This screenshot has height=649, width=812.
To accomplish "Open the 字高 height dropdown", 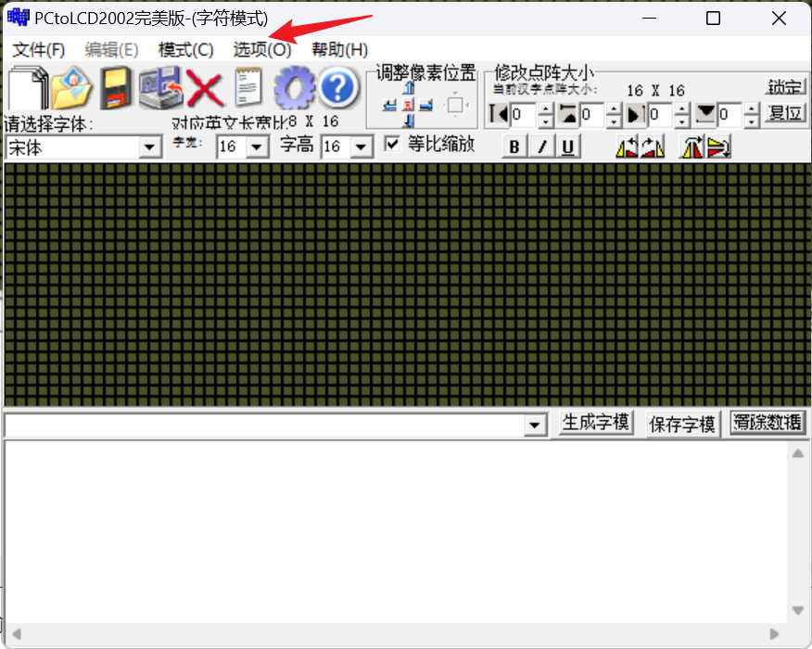I will [361, 147].
